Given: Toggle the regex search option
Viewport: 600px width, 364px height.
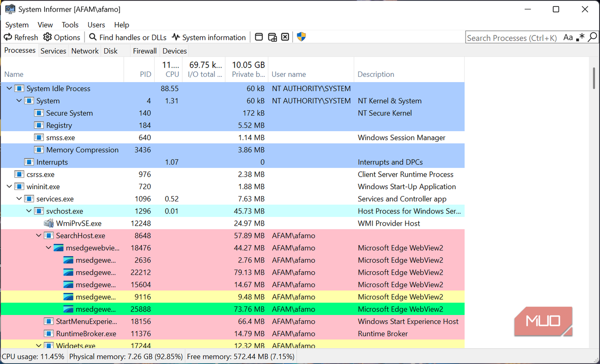Looking at the screenshot, I should (581, 38).
